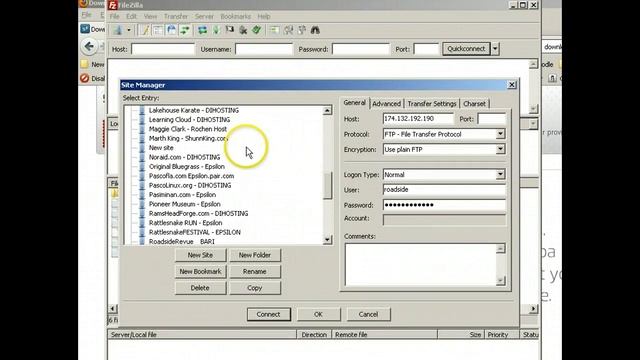Open the Site Manager toolbar icon
The width and height of the screenshot is (640, 360).
click(118, 30)
